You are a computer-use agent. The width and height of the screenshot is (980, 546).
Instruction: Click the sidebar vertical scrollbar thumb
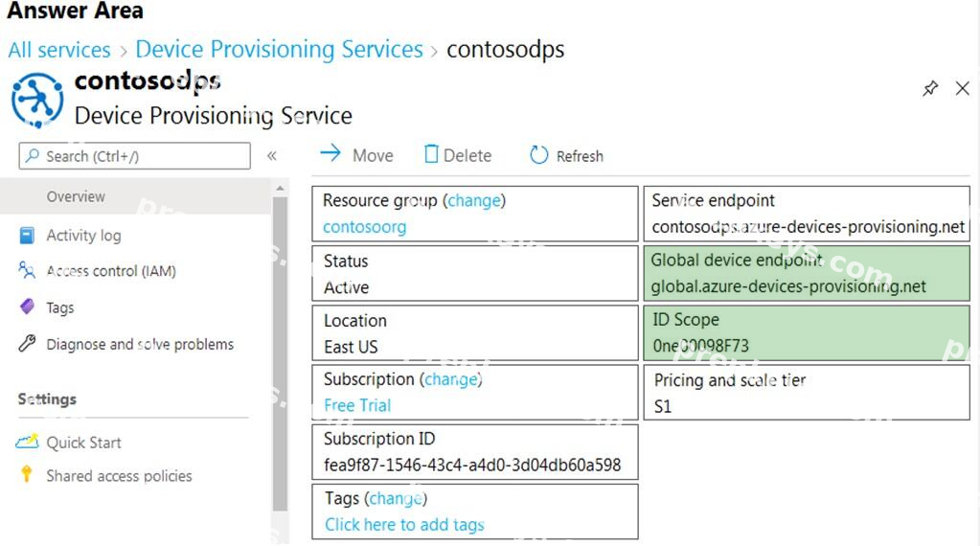coord(280,354)
